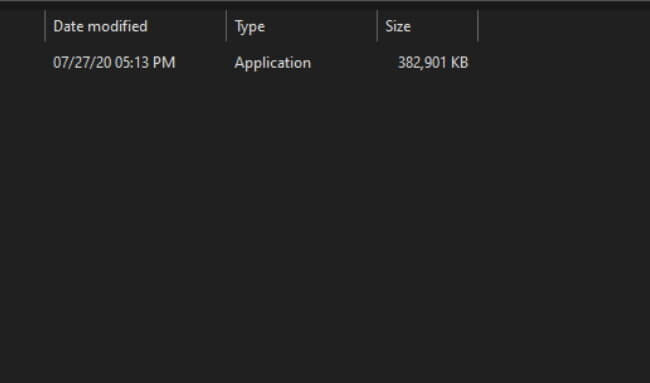The width and height of the screenshot is (650, 383).
Task: Click the divider left of Date modified header
Action: 45,26
